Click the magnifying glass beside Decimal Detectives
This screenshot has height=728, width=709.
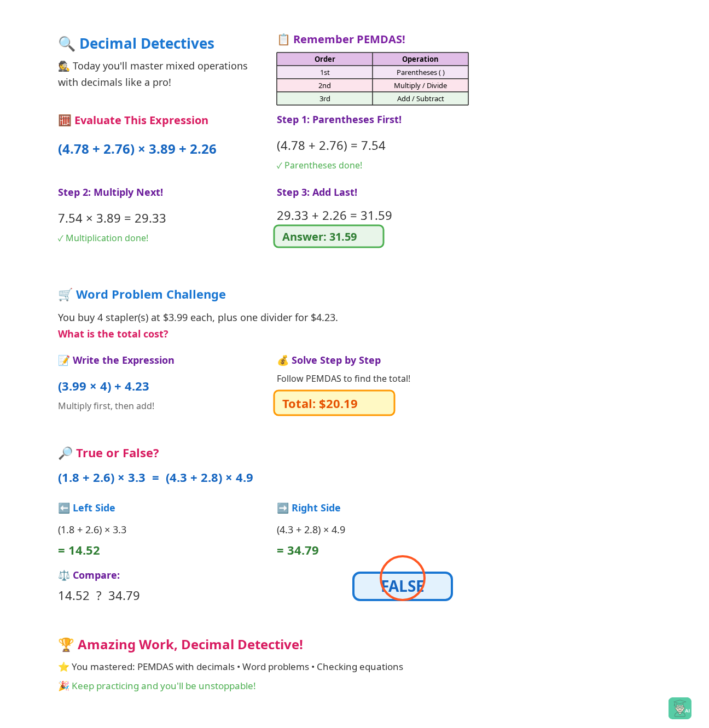click(x=66, y=44)
